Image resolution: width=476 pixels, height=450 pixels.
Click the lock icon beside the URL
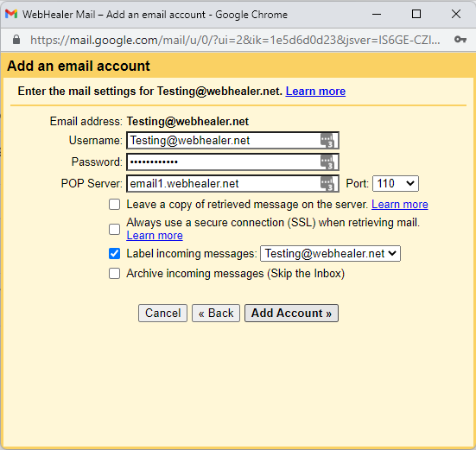pos(16,40)
